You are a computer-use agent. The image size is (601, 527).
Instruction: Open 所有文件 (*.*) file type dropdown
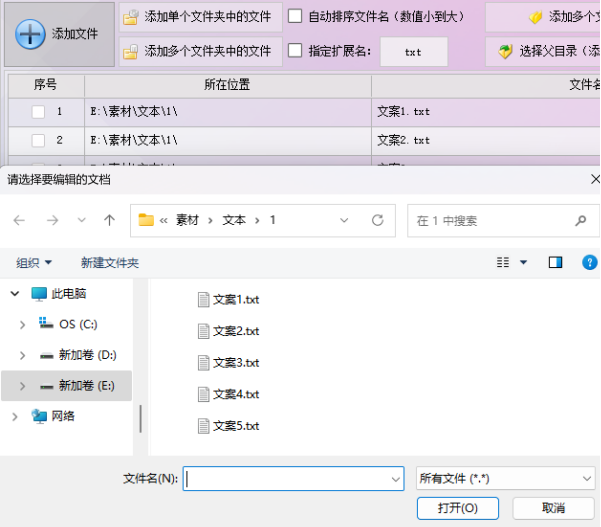[x=506, y=479]
